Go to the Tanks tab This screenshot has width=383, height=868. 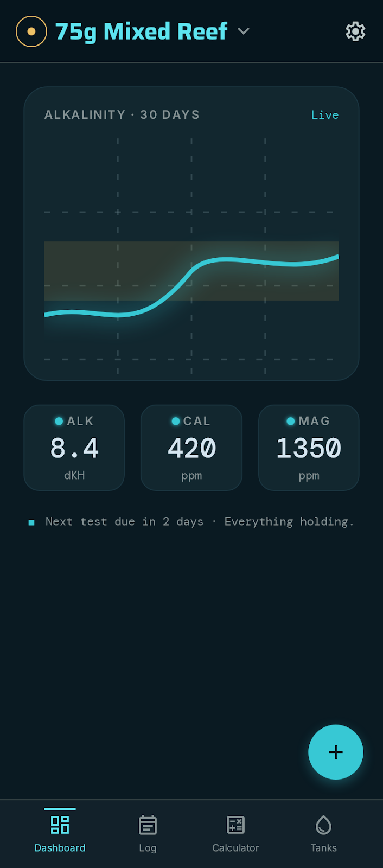323,834
